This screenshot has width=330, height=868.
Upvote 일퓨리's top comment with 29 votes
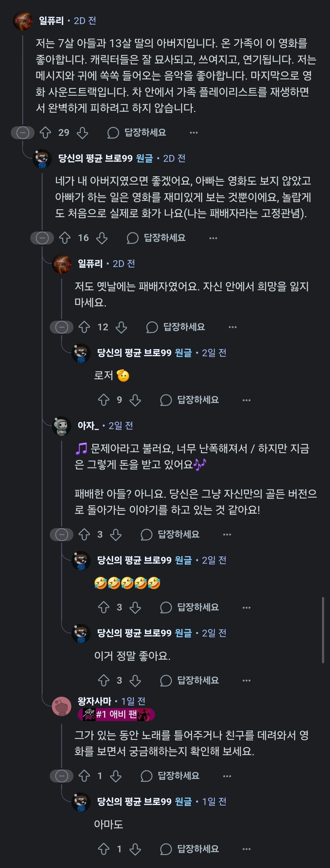point(45,133)
